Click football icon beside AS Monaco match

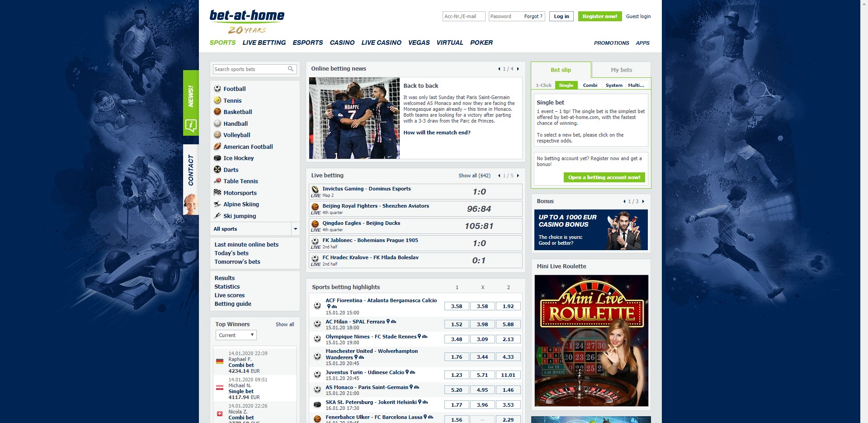coord(317,390)
